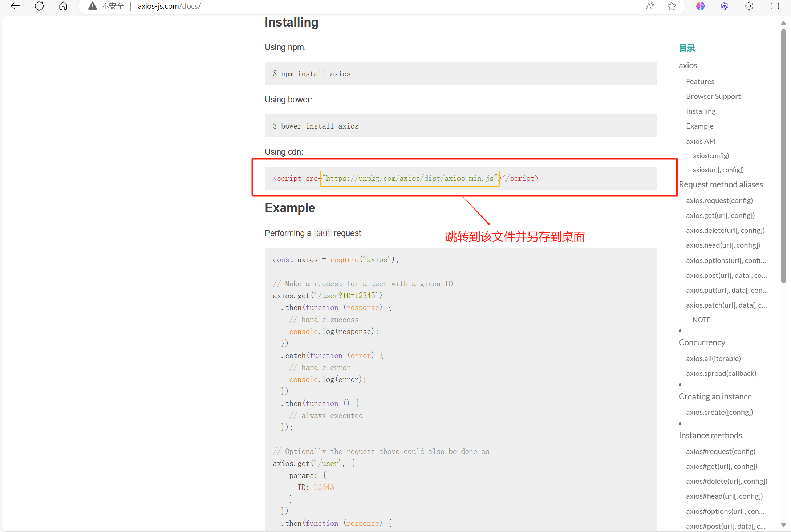Go to Creating an instance section
The image size is (791, 532).
pyautogui.click(x=715, y=397)
